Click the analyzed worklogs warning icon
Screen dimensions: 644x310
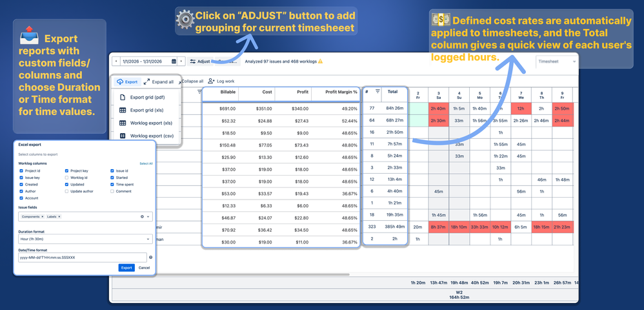pyautogui.click(x=320, y=61)
